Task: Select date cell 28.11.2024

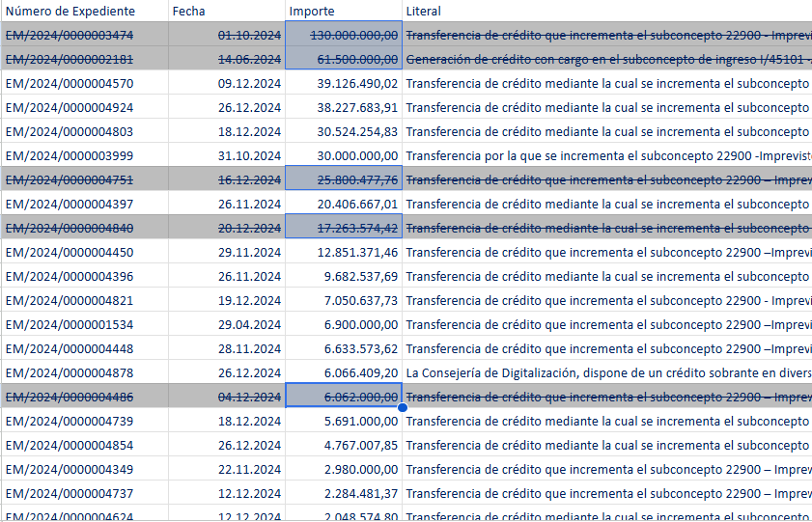Action: 227,349
